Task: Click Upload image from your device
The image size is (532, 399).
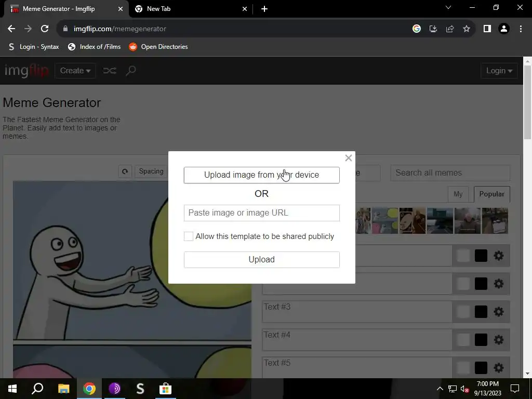Action: (x=262, y=175)
